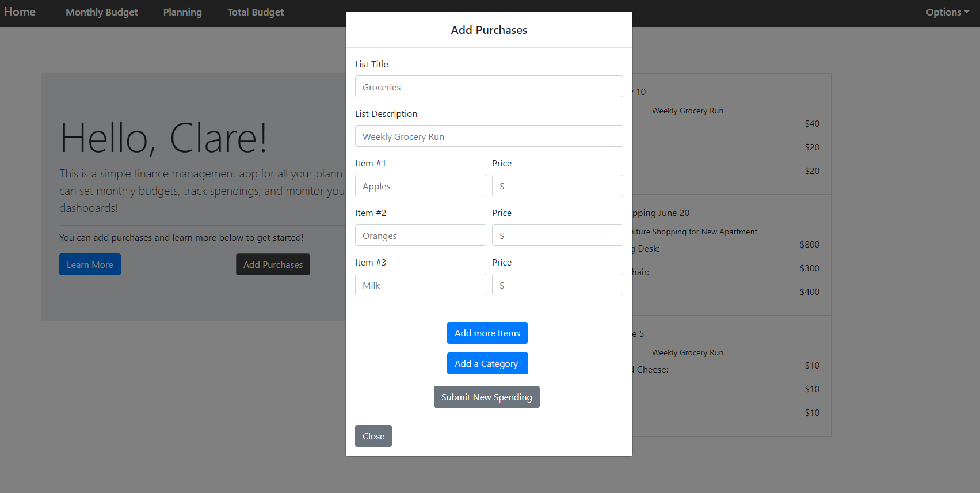Close the Add Purchases dialog
Viewport: 980px width, 493px height.
point(373,436)
